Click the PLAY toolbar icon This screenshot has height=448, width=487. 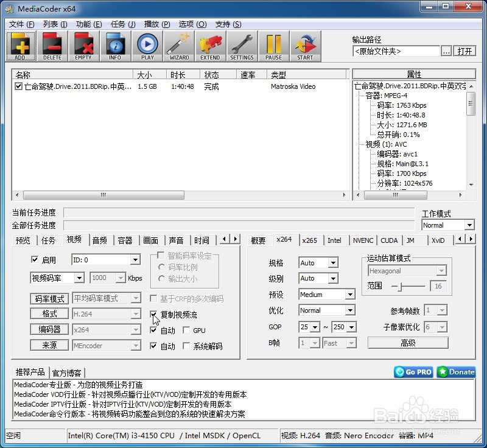[147, 46]
